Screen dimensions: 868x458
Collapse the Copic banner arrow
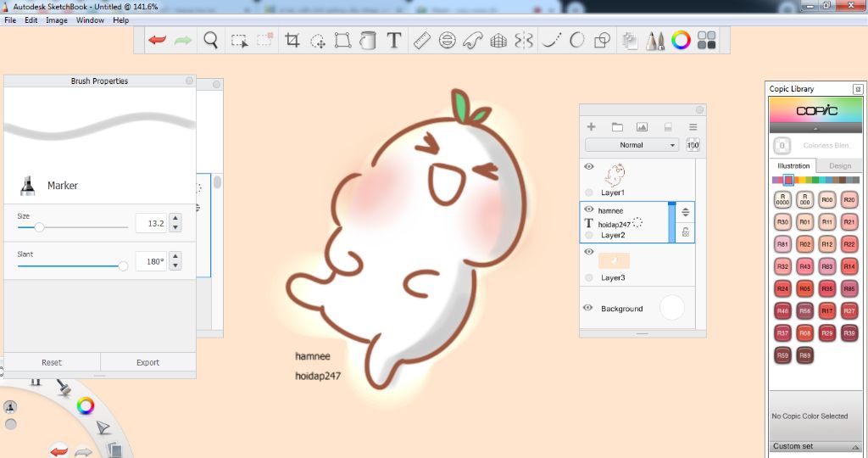(815, 128)
